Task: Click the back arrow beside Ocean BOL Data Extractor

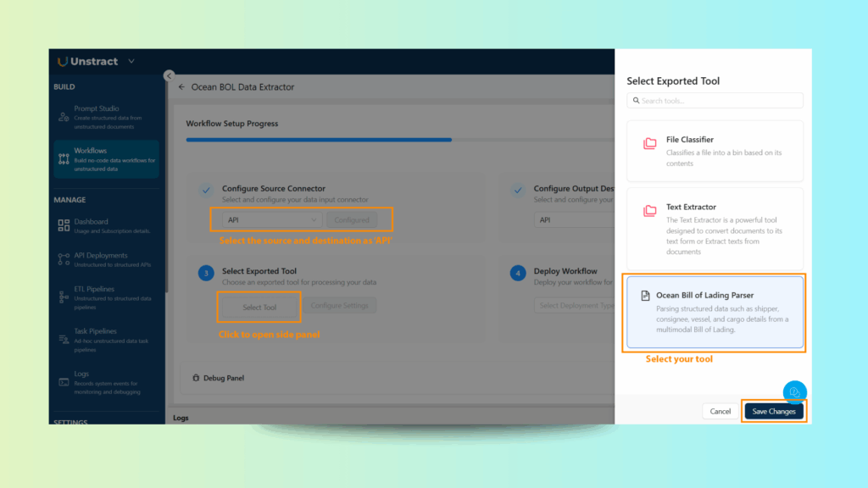Action: coord(181,87)
